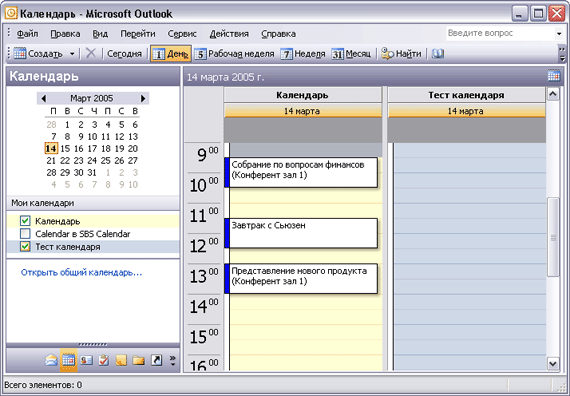Open the navigation pane configure buttons chevron
The height and width of the screenshot is (396, 570).
point(173,360)
